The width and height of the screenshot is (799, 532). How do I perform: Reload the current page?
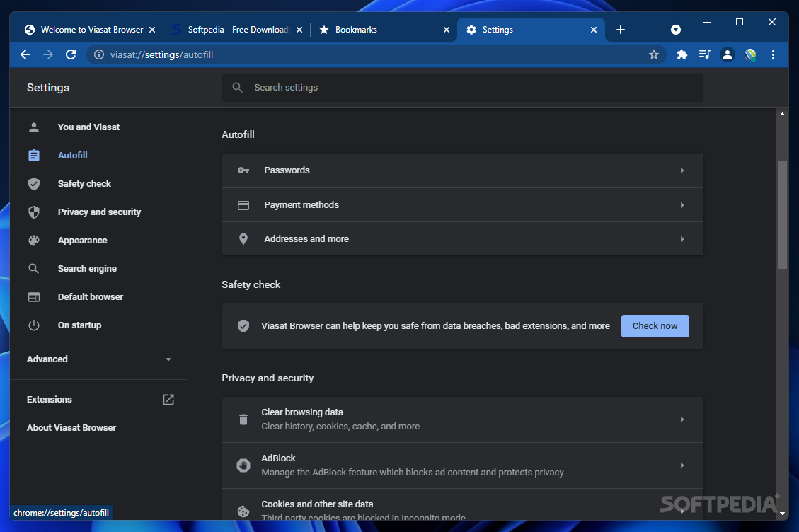(71, 54)
